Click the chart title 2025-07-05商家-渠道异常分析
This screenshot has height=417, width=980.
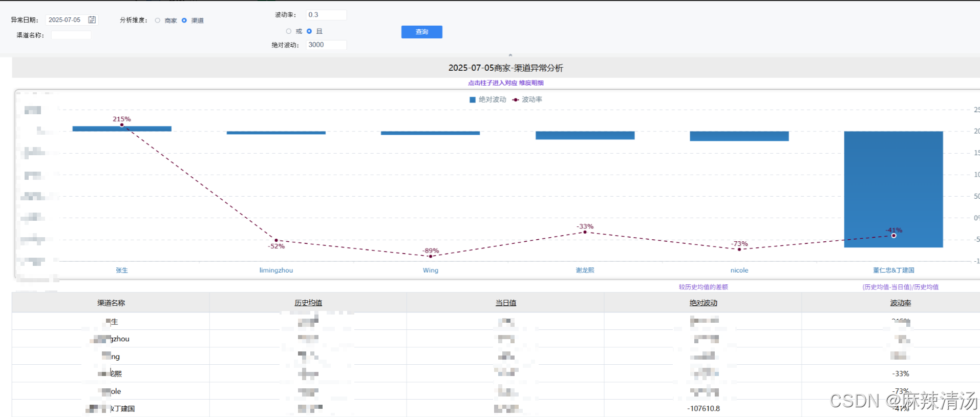click(x=505, y=68)
